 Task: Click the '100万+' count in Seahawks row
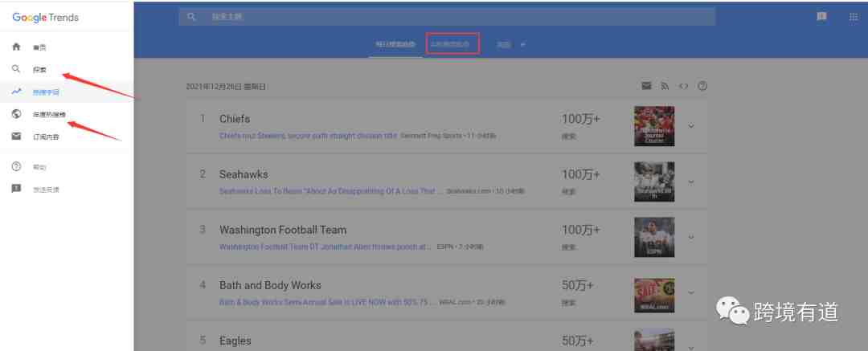(581, 173)
